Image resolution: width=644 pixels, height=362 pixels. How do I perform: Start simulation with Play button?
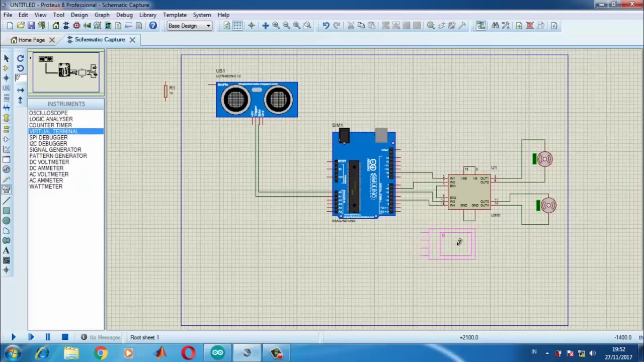coord(14,337)
